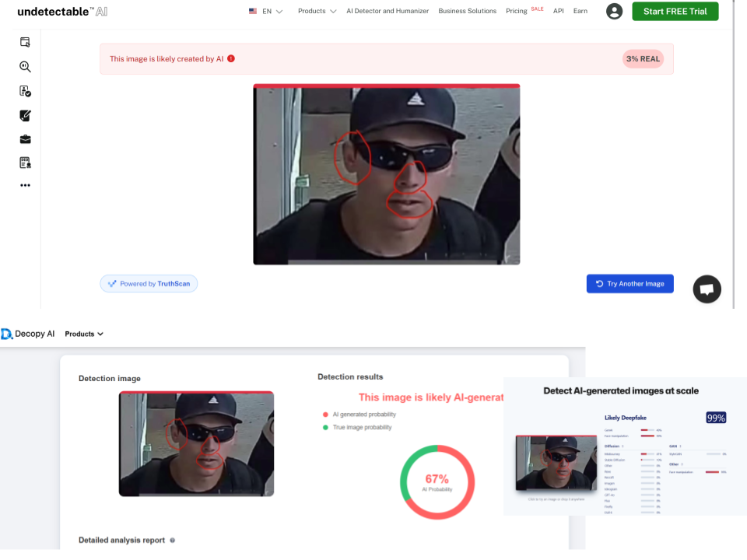The image size is (747, 560).
Task: Open the pencil note writer sidebar icon
Action: 25,116
